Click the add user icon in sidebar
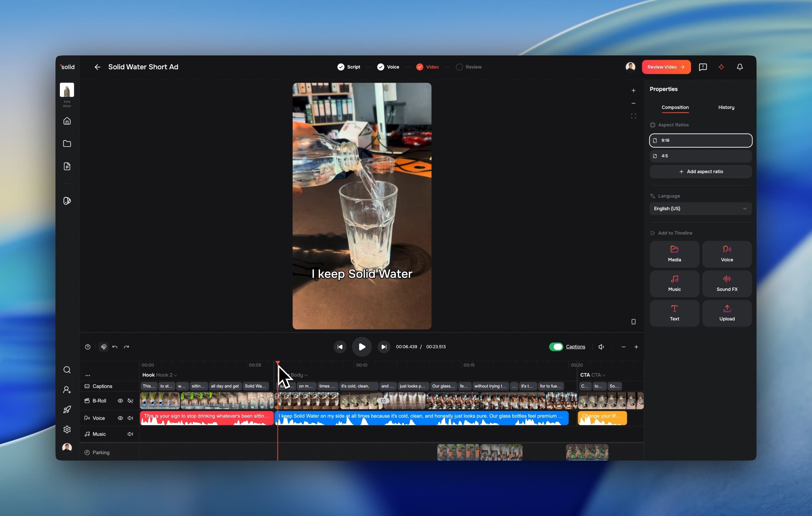 (67, 390)
